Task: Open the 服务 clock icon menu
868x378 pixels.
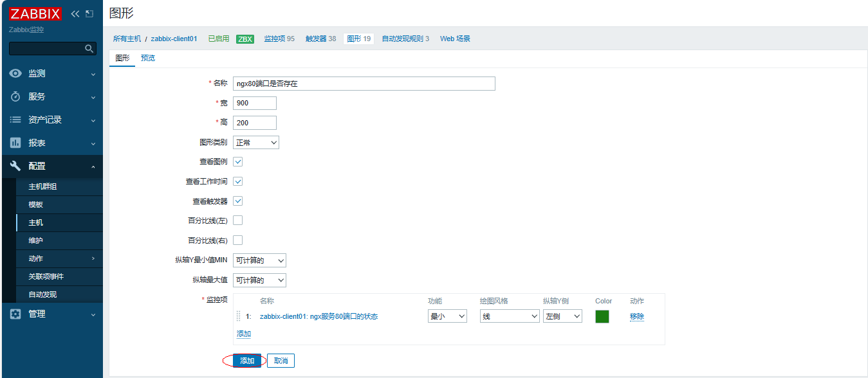Action: click(x=15, y=97)
